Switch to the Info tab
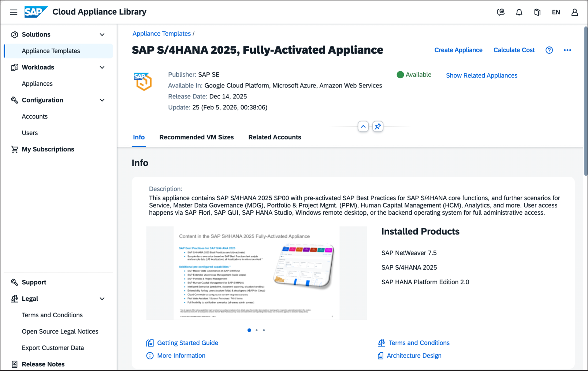The width and height of the screenshot is (588, 371). pyautogui.click(x=139, y=137)
